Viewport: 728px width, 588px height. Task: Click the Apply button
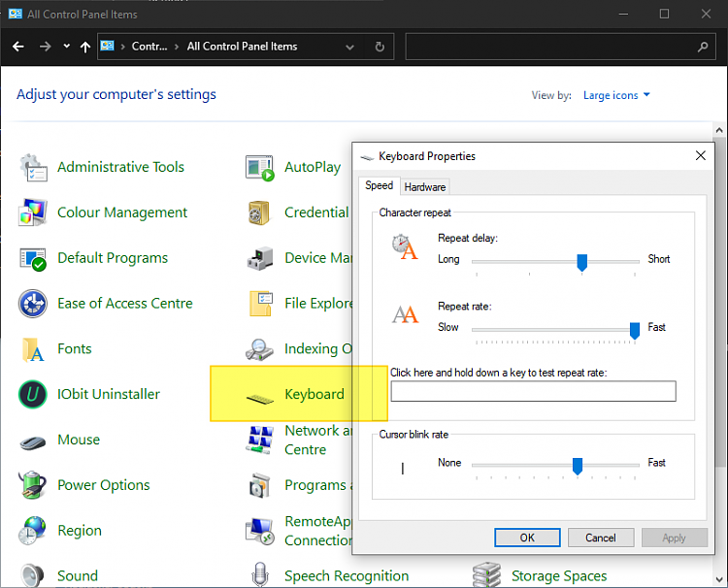pos(674,538)
